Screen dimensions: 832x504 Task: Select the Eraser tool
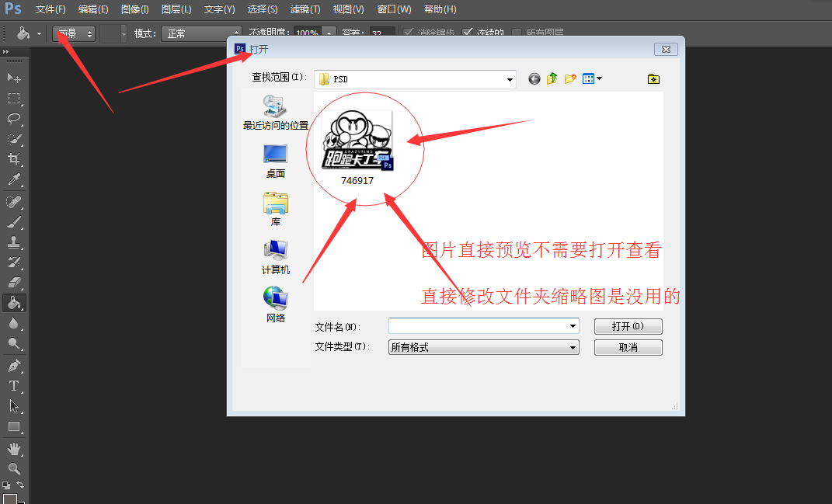pyautogui.click(x=14, y=283)
